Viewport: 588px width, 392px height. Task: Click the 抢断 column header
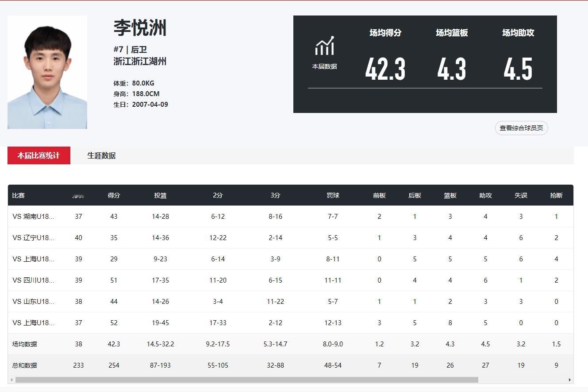tap(556, 195)
